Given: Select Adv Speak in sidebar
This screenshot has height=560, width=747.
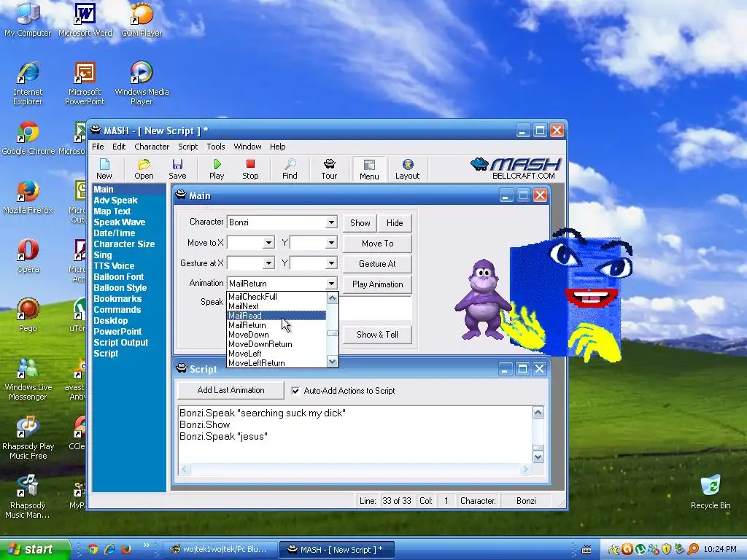Looking at the screenshot, I should pyautogui.click(x=115, y=201).
